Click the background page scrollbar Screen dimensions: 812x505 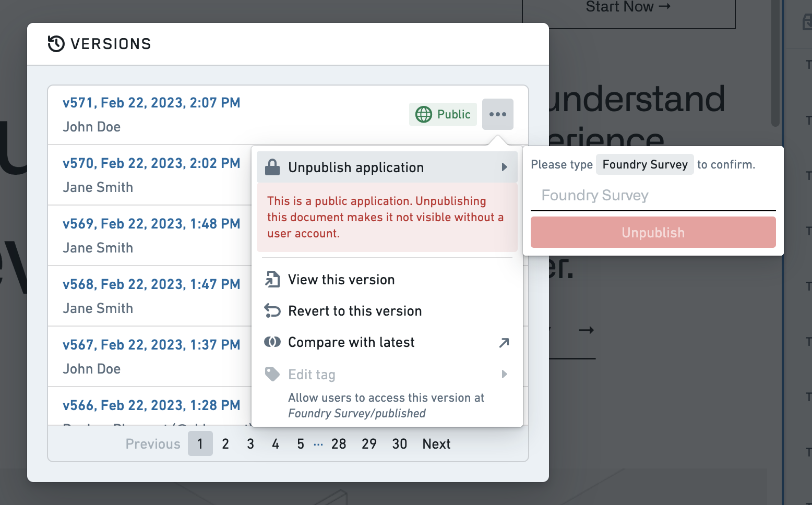click(x=775, y=63)
